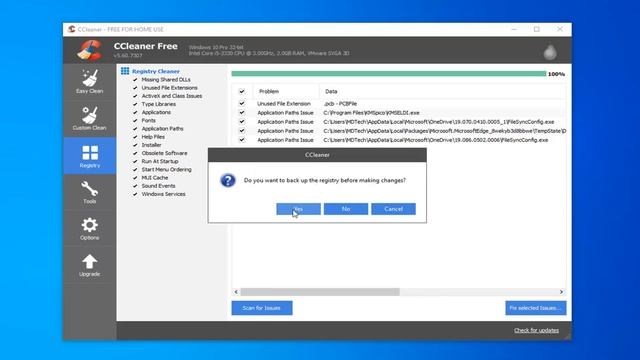Open the Options gear section

point(89,229)
